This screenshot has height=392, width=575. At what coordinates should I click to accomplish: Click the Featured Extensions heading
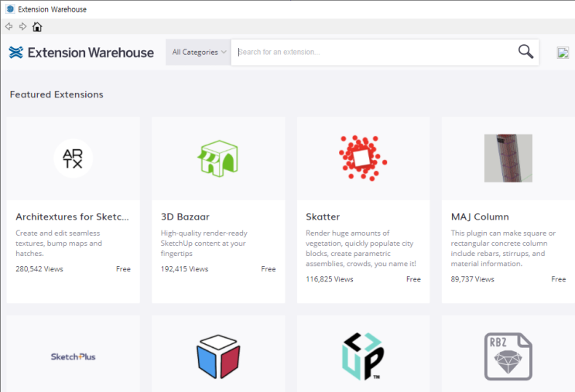click(x=56, y=94)
